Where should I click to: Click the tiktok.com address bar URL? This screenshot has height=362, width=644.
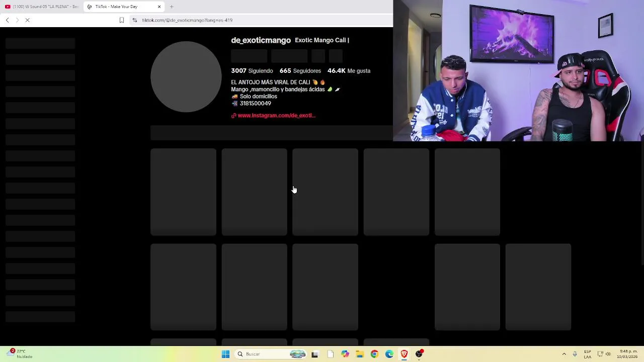187,20
